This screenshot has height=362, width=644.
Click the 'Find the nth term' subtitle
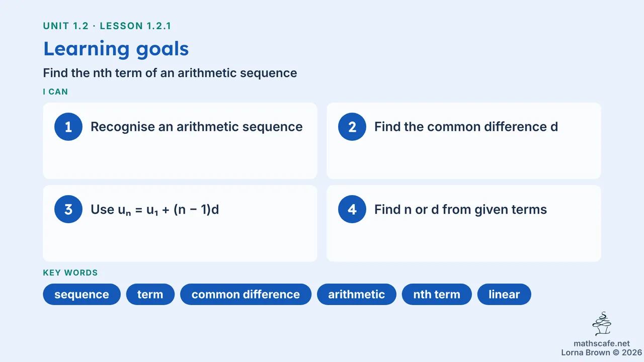[170, 73]
